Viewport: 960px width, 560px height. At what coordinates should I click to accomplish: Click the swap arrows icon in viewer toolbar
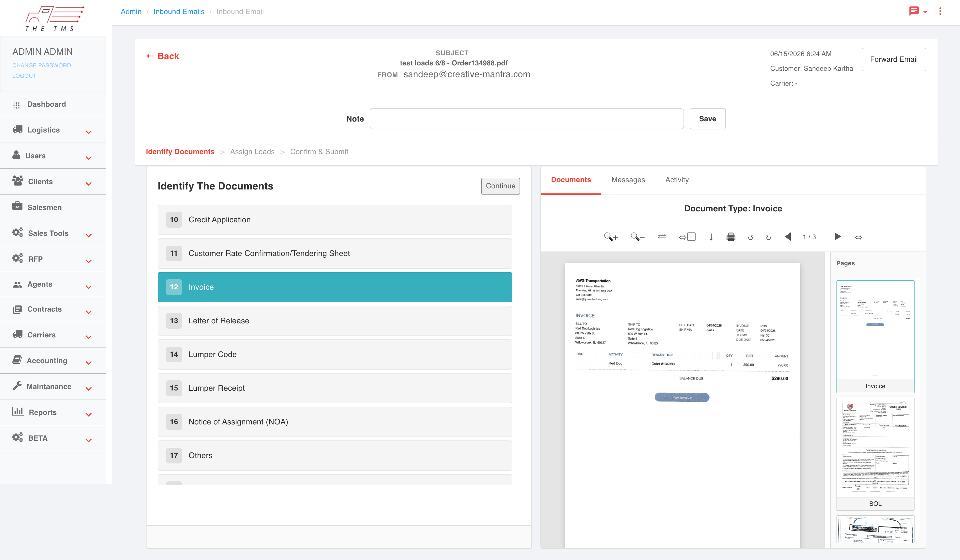pos(662,237)
